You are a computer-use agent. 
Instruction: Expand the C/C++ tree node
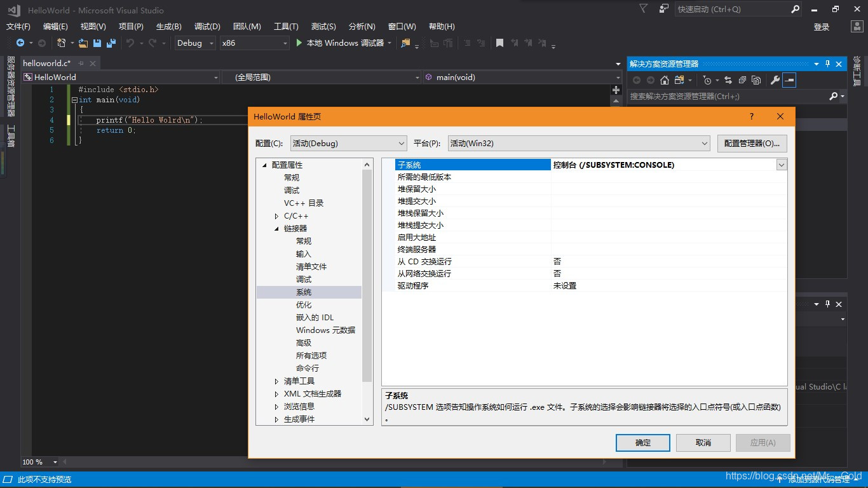coord(276,216)
